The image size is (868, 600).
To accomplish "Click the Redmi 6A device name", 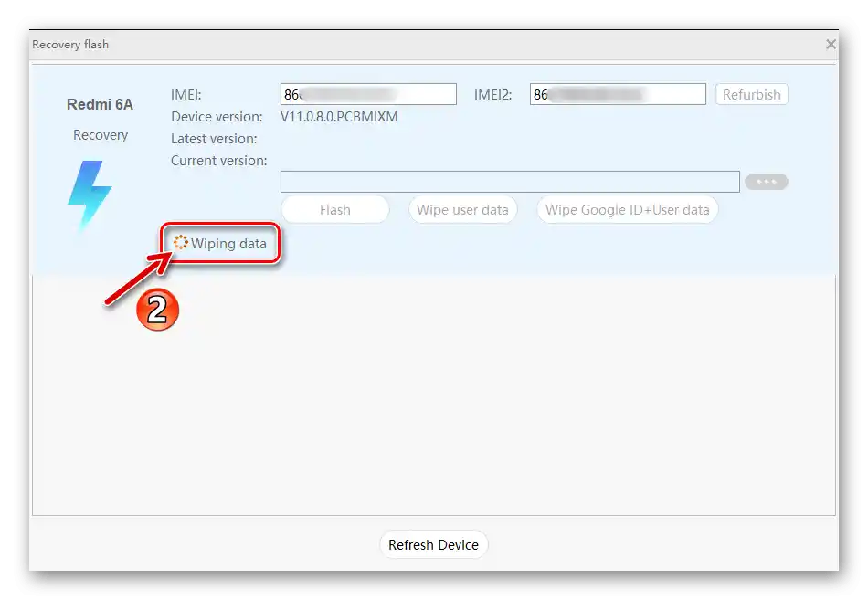I will [100, 105].
